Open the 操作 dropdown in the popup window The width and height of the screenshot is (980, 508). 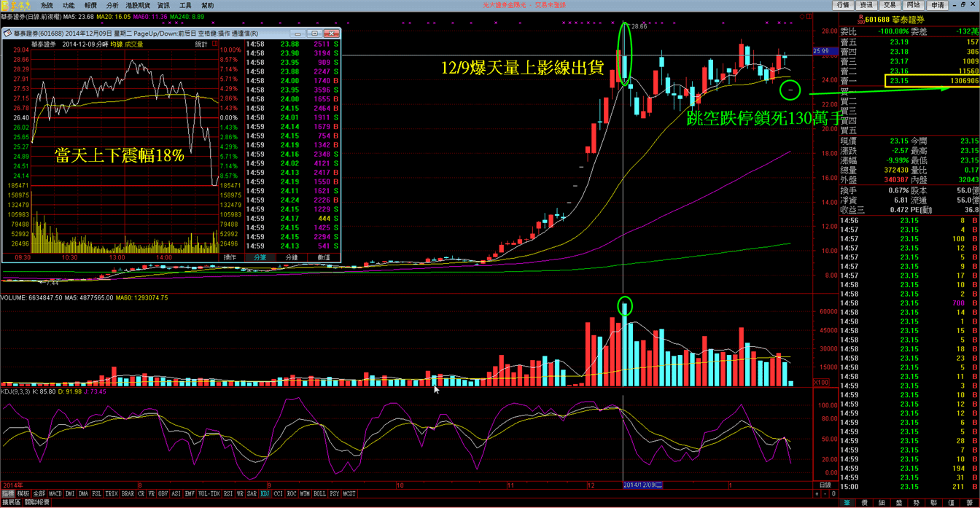click(230, 257)
